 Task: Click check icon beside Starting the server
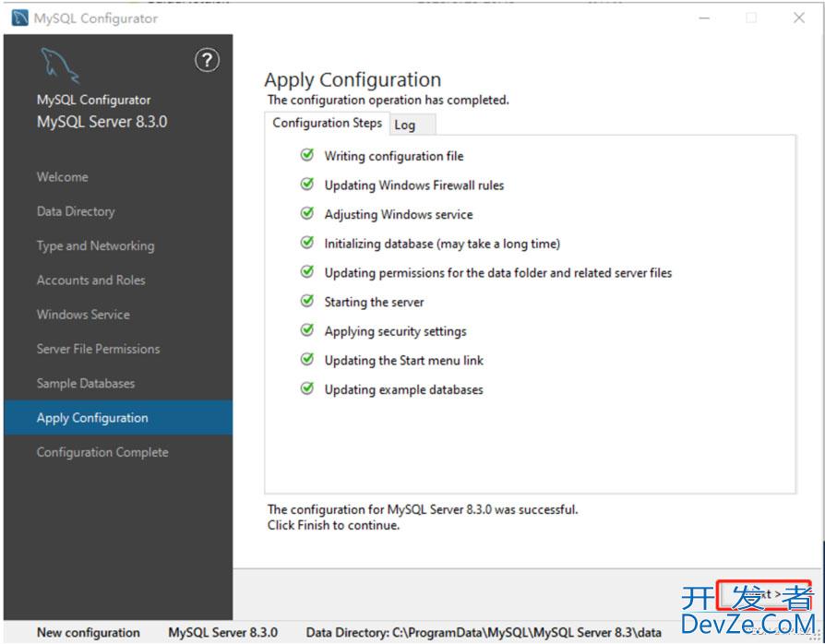click(306, 301)
